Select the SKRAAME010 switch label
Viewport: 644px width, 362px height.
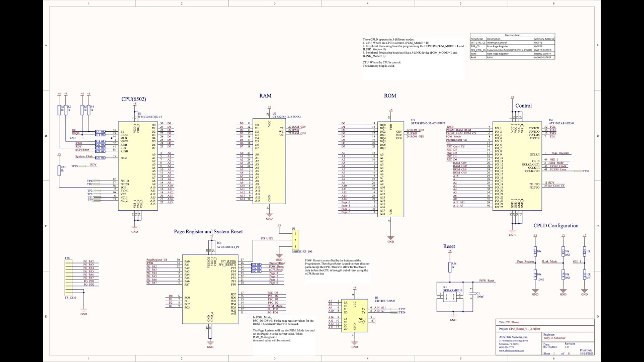[452, 290]
